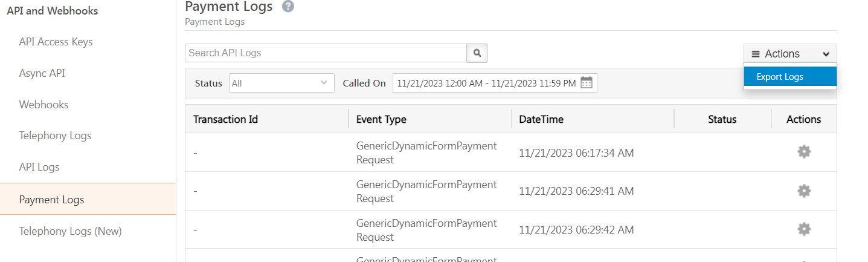This screenshot has height=262, width=868.
Task: Click gear icon for 06:29:41 AM row
Action: point(803,191)
